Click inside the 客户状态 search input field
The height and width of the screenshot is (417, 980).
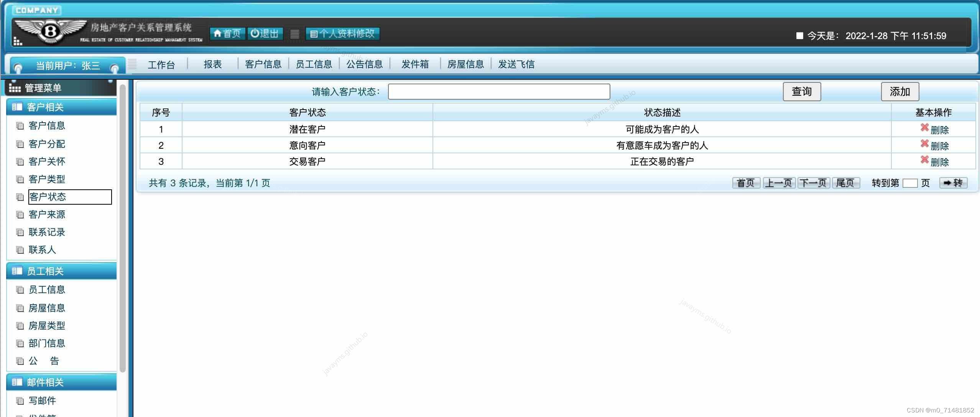pyautogui.click(x=498, y=91)
